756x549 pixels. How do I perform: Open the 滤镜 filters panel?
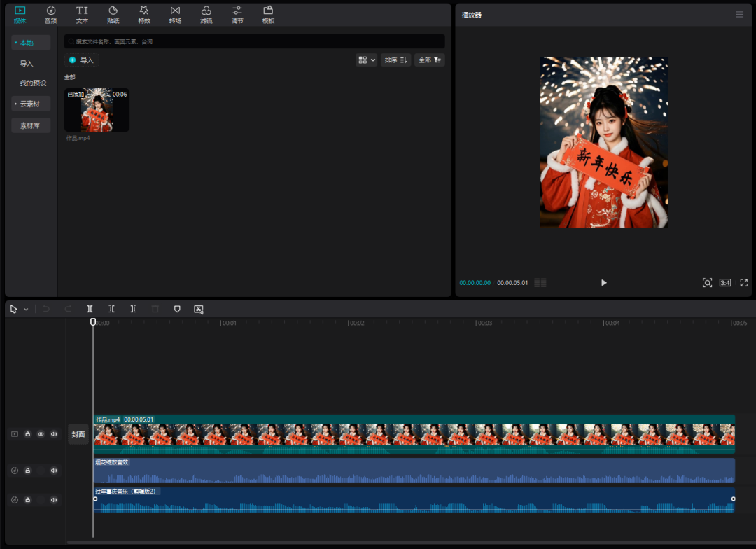click(206, 14)
